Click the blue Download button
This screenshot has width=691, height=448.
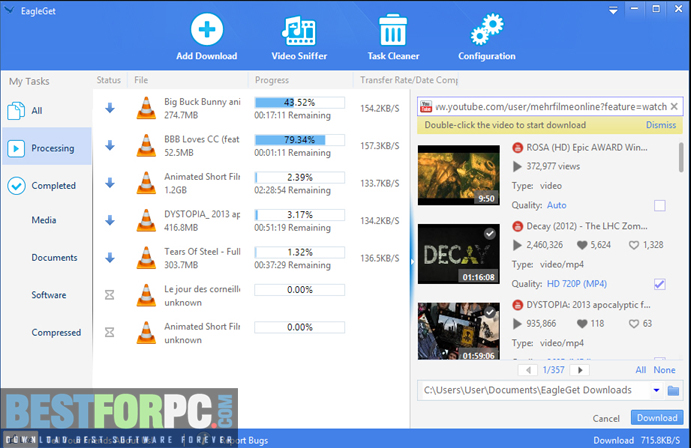(x=657, y=418)
